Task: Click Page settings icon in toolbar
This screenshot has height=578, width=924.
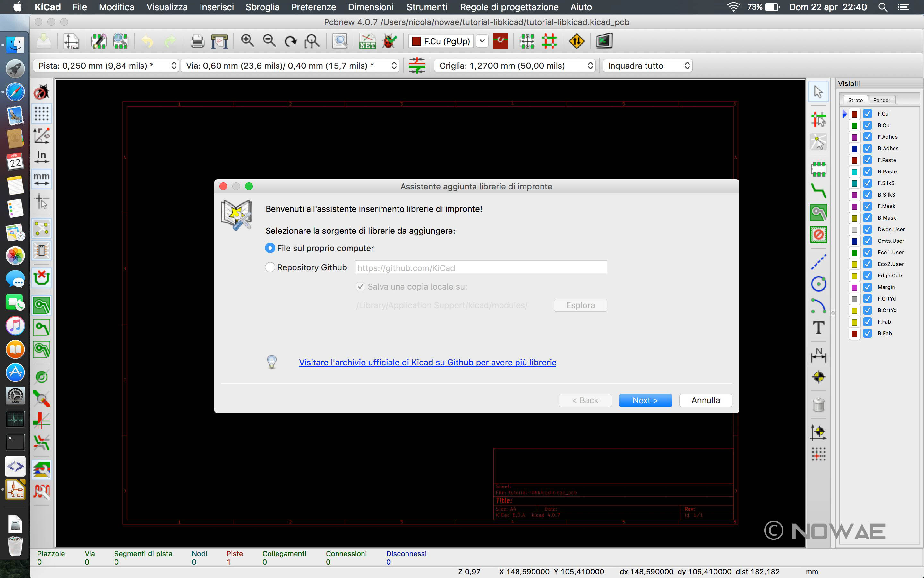Action: (71, 41)
